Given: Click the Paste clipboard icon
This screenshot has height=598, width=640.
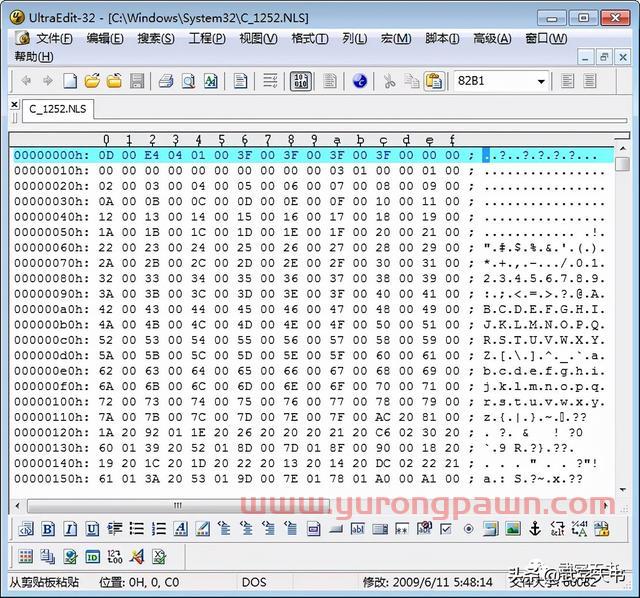Looking at the screenshot, I should tap(434, 81).
